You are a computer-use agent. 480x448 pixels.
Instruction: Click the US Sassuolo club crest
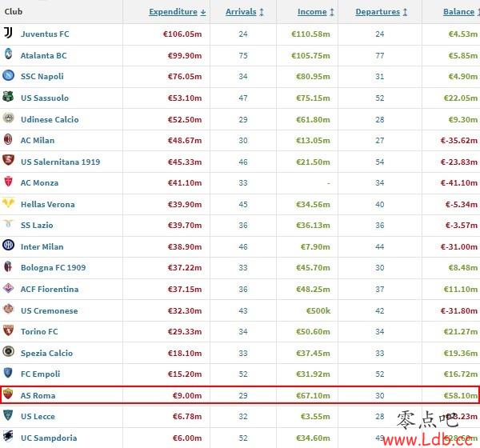8,97
